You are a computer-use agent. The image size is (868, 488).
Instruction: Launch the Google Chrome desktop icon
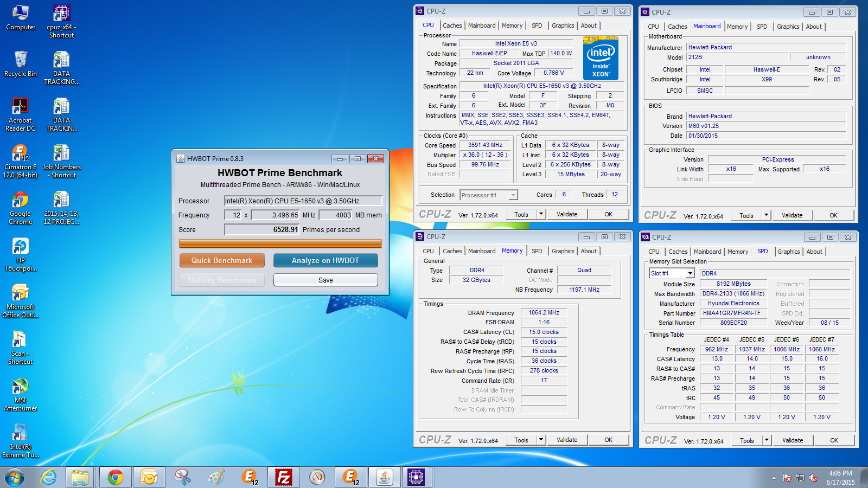tap(20, 208)
